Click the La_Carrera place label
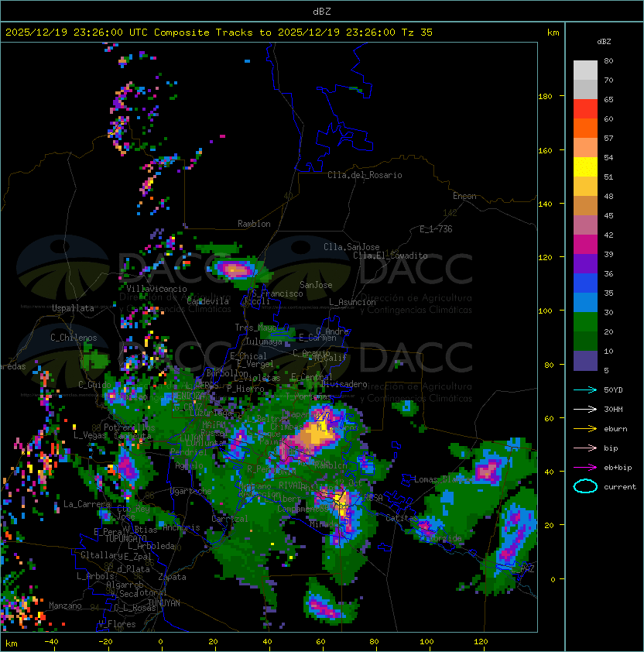Viewport: 644px width, 652px height. [87, 504]
